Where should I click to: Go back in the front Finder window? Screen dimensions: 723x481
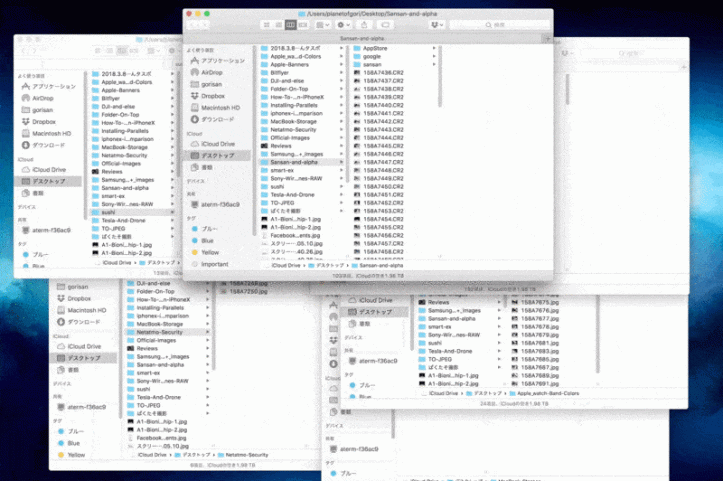pyautogui.click(x=193, y=24)
